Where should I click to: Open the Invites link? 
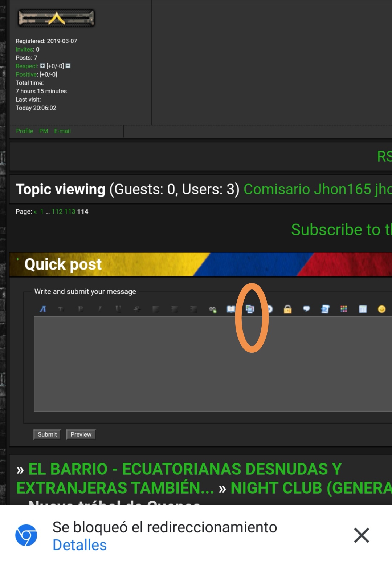(x=25, y=49)
